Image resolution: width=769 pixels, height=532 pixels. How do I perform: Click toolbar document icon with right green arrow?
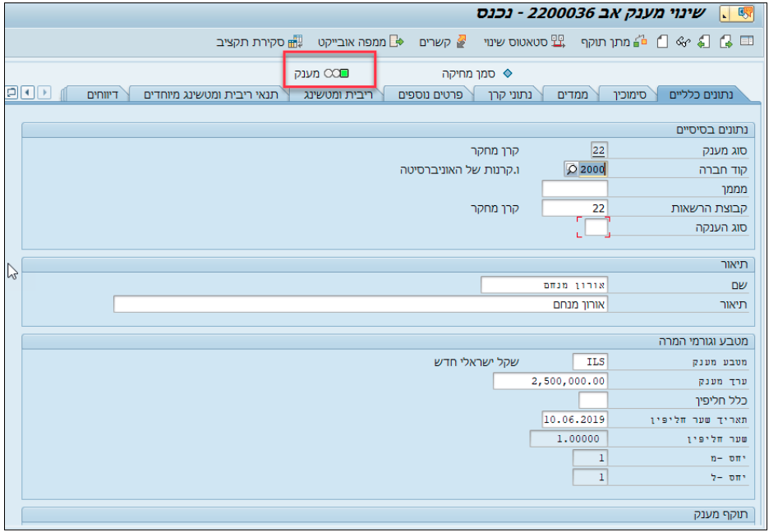point(726,42)
